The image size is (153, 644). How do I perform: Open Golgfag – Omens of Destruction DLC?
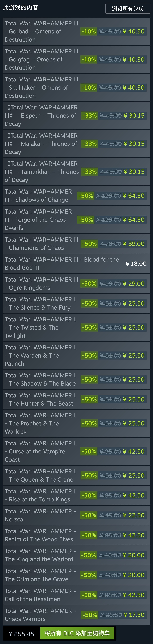pyautogui.click(x=41, y=60)
